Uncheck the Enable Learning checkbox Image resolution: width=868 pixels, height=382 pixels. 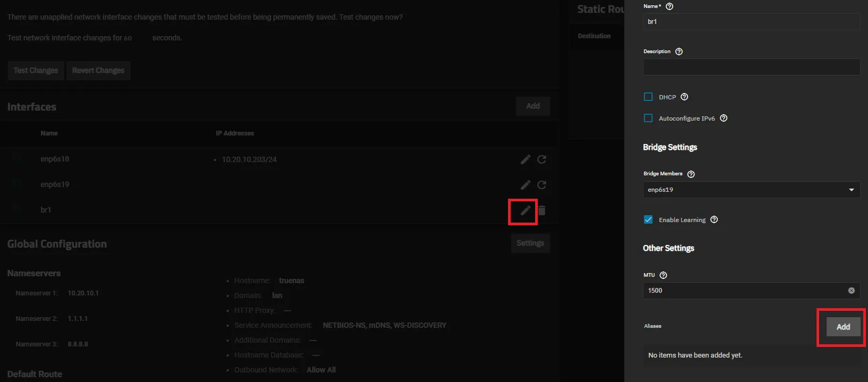point(648,220)
